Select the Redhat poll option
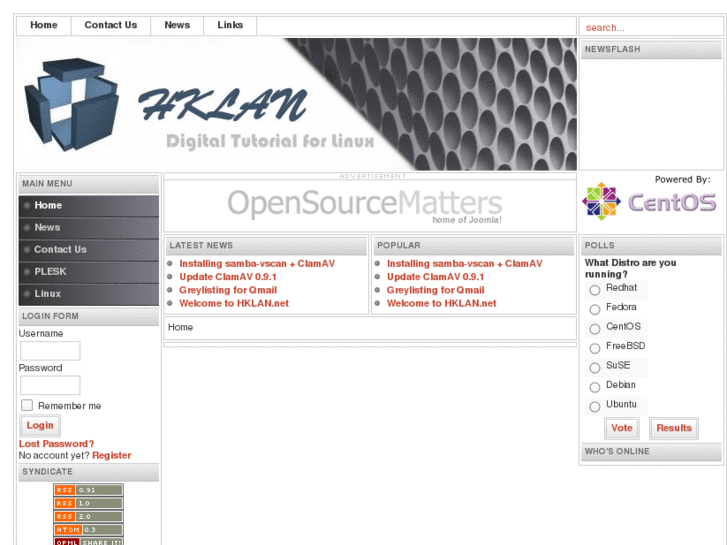 (595, 290)
